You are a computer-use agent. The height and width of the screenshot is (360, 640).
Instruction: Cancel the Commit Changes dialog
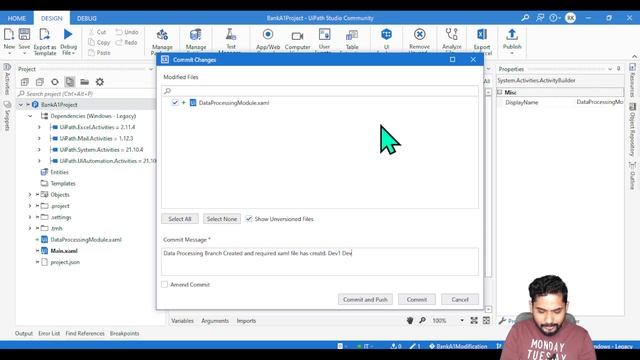coord(460,300)
